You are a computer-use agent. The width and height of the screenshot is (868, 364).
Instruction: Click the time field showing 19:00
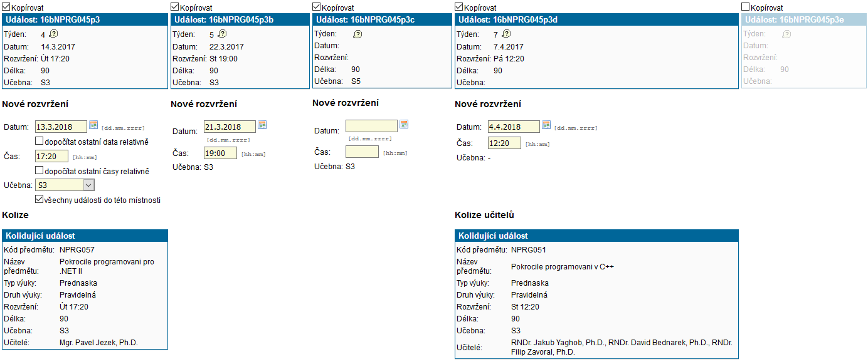pos(220,153)
